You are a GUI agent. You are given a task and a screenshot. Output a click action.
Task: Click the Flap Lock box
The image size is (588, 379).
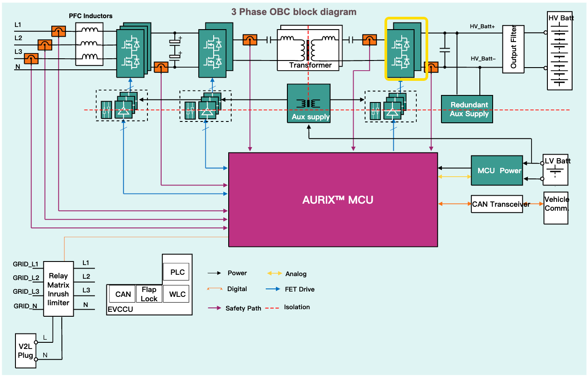tap(149, 294)
